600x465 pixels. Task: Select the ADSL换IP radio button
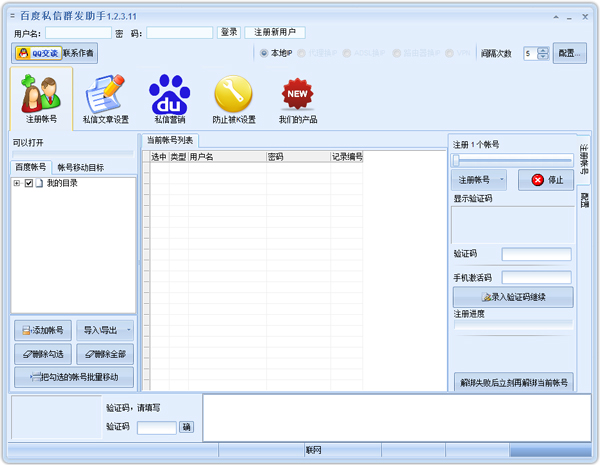tap(347, 53)
